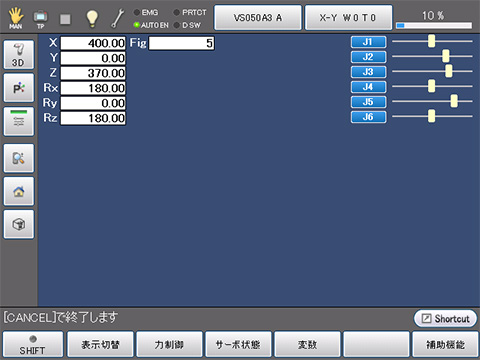Click the home icon in sidebar

click(19, 191)
